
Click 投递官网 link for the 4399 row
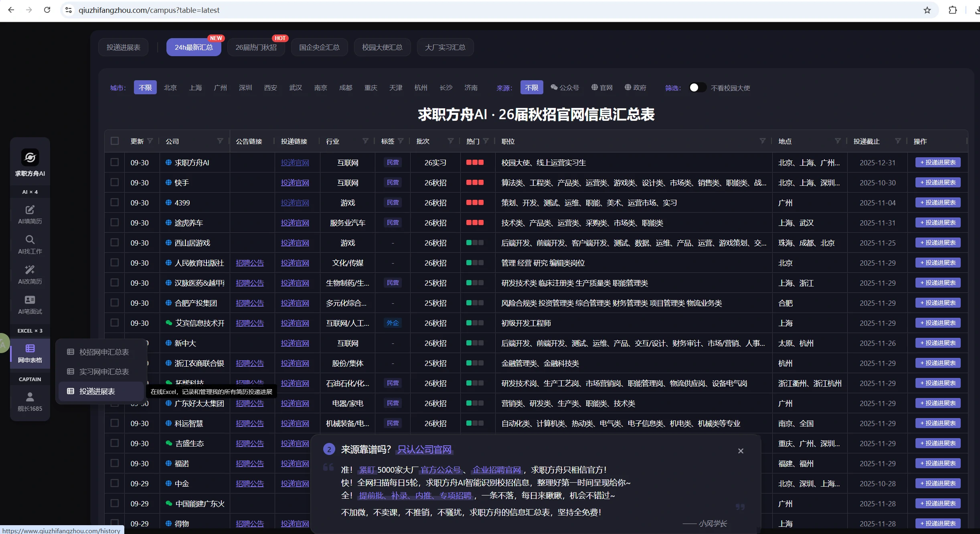coord(295,203)
